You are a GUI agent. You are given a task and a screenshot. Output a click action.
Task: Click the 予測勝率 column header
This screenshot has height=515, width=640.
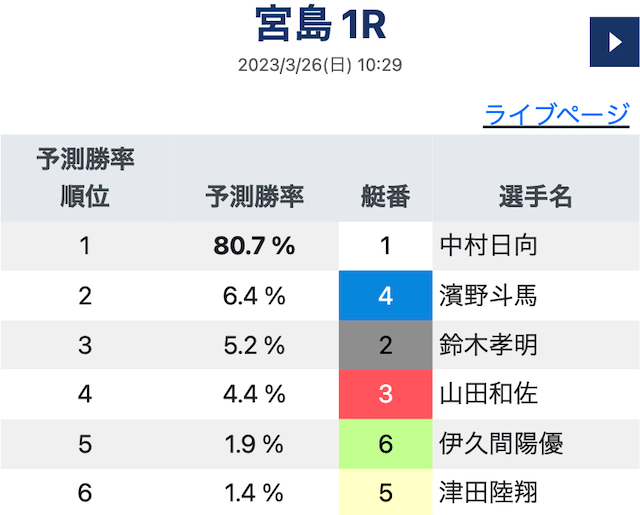tap(254, 196)
